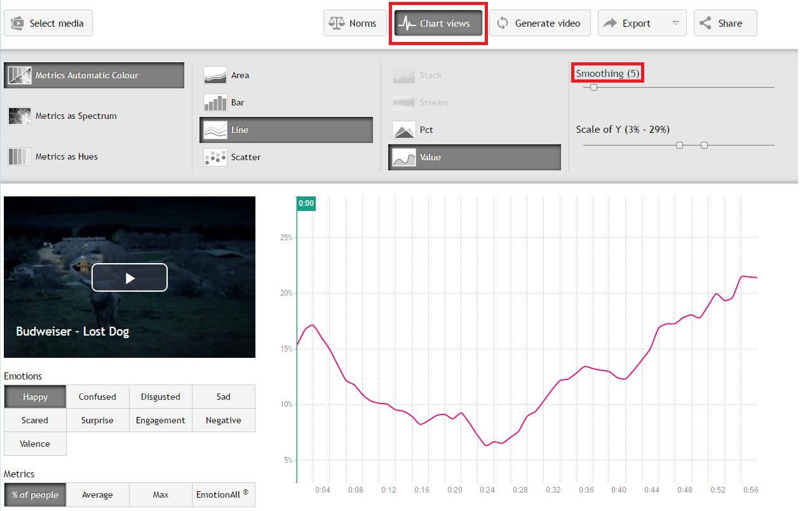The image size is (812, 511).
Task: Click the share icon on Share button
Action: point(705,23)
